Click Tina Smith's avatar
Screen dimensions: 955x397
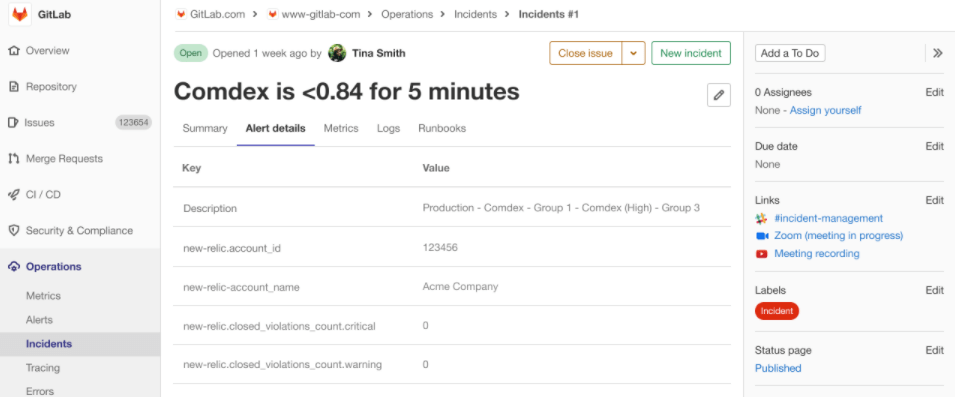[x=337, y=53]
